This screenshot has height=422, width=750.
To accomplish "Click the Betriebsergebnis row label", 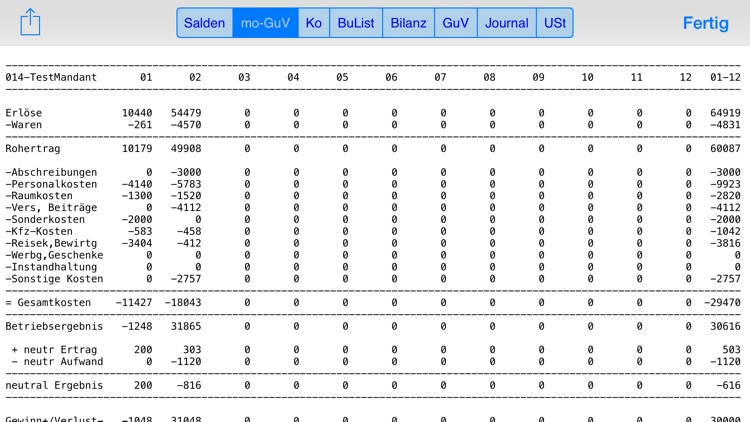I will coord(55,326).
